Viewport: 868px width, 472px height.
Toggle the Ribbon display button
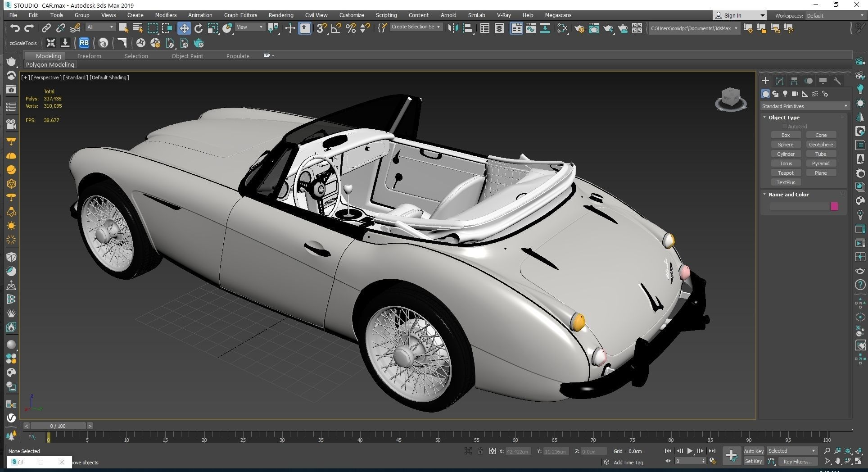click(516, 28)
